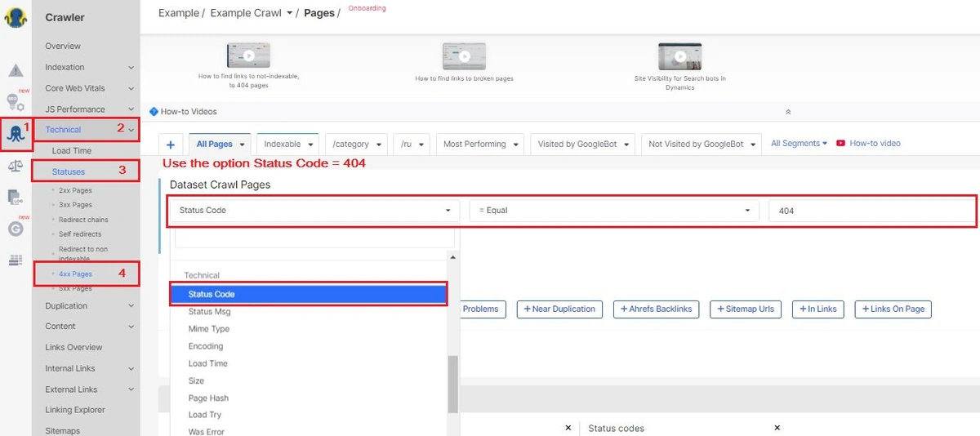Screen dimensions: 980x436
Task: Click the blue How-to Videos diamond icon
Action: pyautogui.click(x=154, y=112)
